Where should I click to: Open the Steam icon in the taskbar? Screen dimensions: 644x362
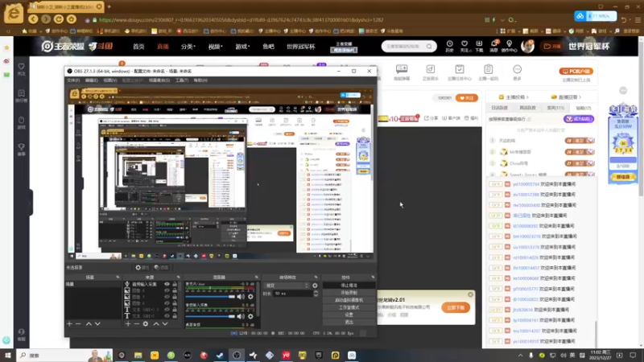pyautogui.click(x=220, y=356)
